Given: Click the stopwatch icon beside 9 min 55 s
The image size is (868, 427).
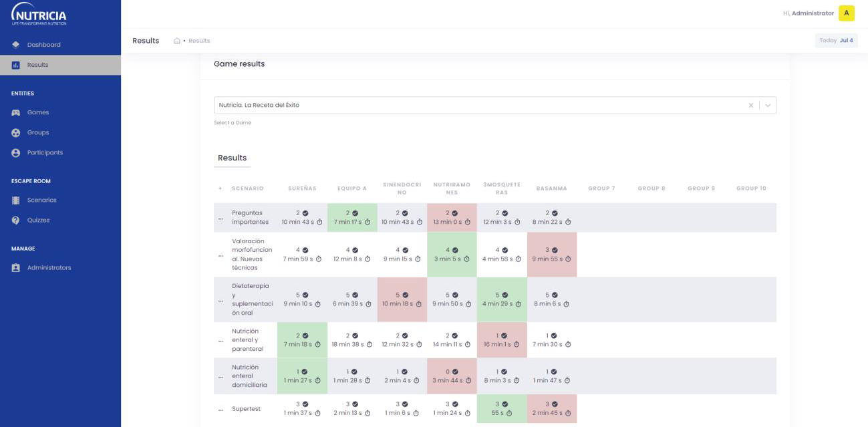Looking at the screenshot, I should click(567, 259).
